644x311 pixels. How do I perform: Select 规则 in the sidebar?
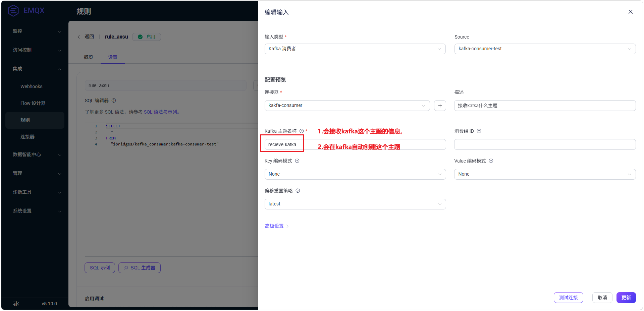[35, 120]
